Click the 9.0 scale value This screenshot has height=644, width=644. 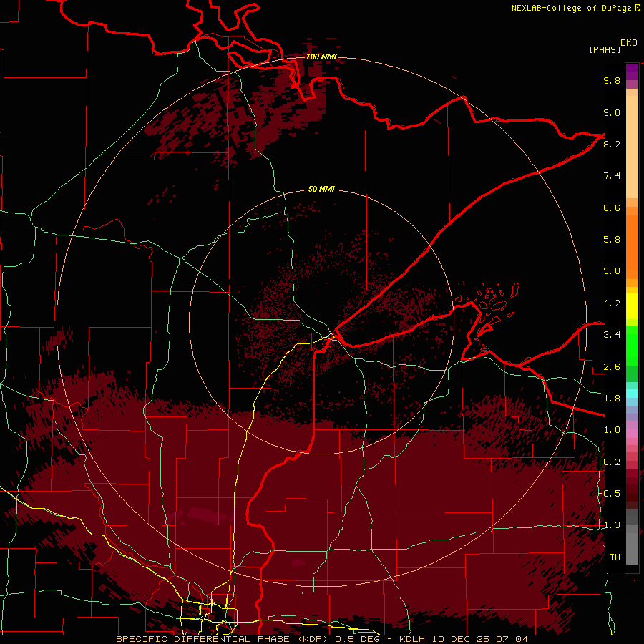[x=612, y=112]
